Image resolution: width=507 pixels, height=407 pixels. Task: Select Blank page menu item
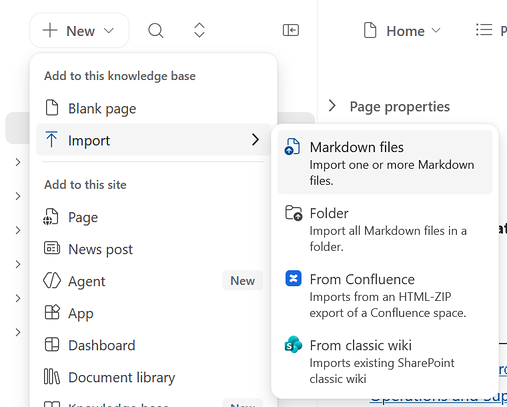(x=154, y=108)
